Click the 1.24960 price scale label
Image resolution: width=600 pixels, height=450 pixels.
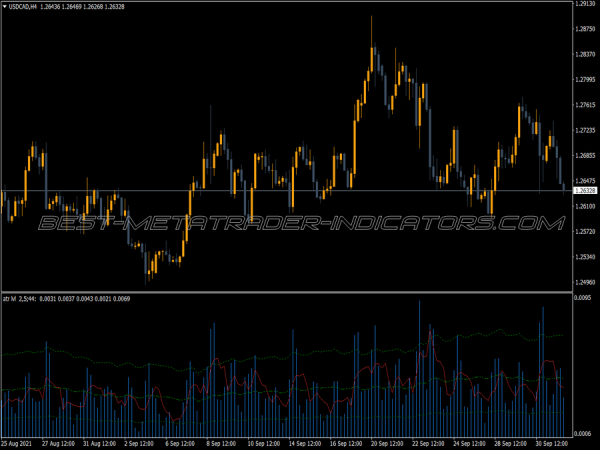click(x=585, y=282)
